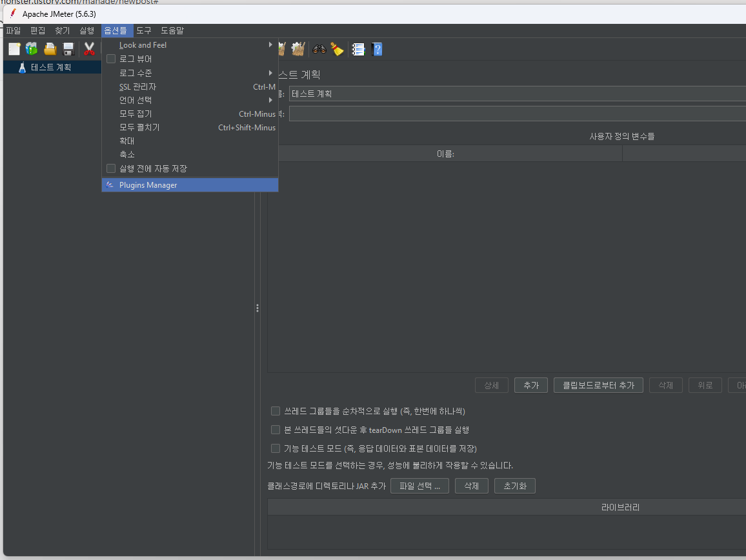Click the 이름: column header
This screenshot has height=560, width=746.
click(x=445, y=154)
